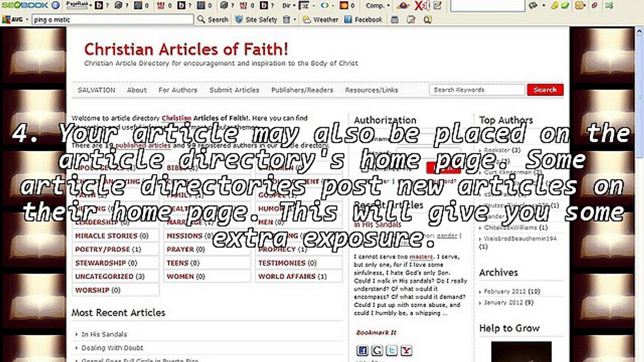Open author WeisbrodBeauchemin194's page
The width and height of the screenshot is (644, 362).
[x=520, y=239]
